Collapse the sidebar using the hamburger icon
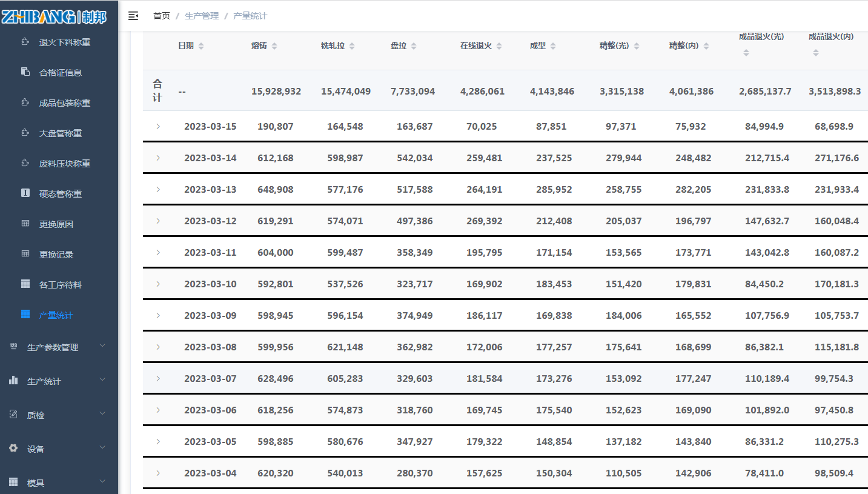The height and width of the screenshot is (494, 868). point(133,16)
